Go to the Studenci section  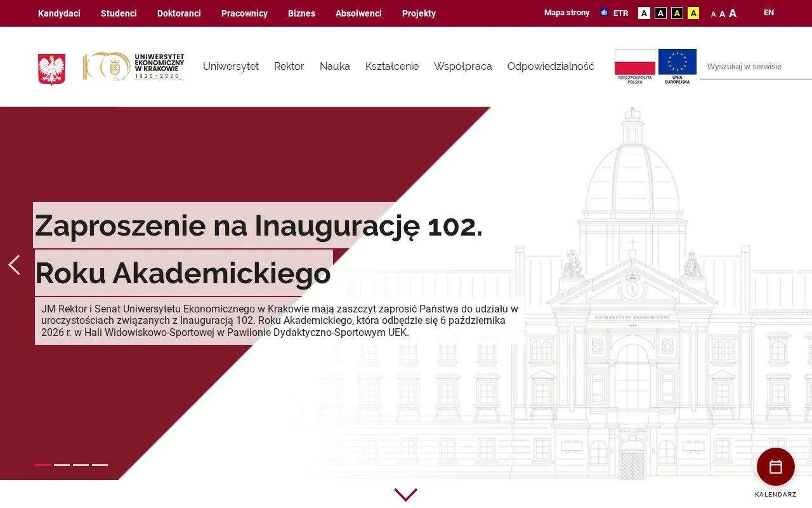[x=119, y=13]
